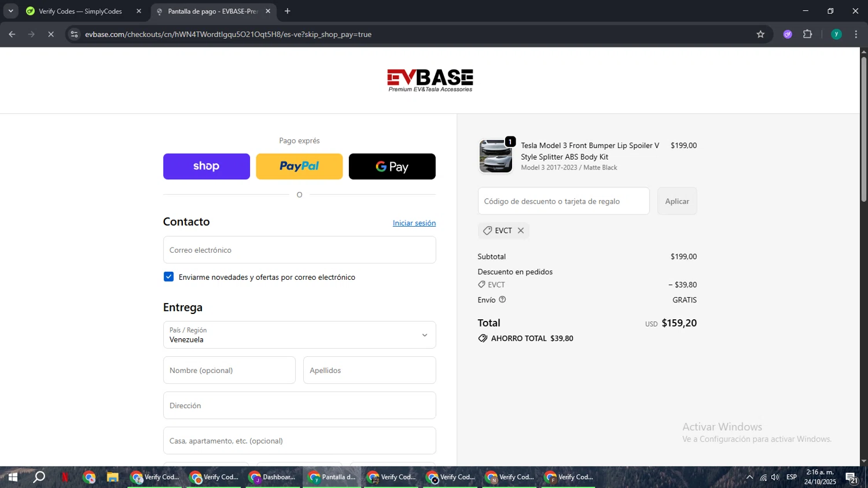The height and width of the screenshot is (488, 868).
Task: View site information icon in address bar
Action: (74, 34)
